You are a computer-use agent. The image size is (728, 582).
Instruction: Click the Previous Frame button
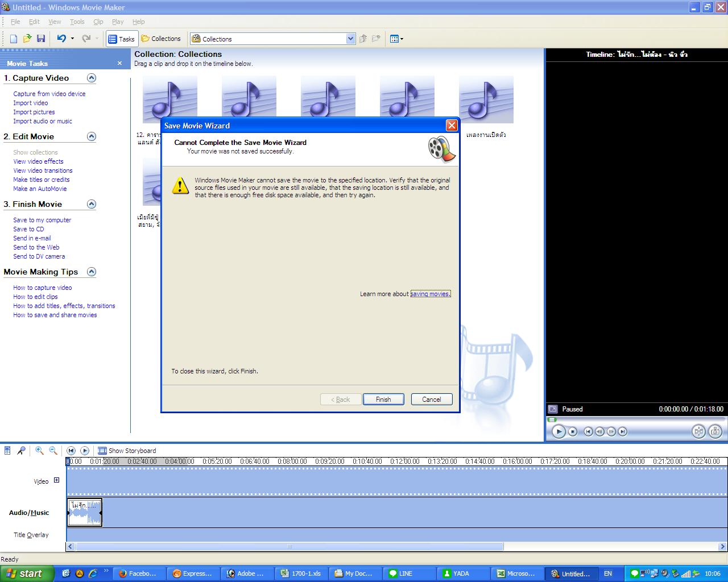click(x=600, y=432)
